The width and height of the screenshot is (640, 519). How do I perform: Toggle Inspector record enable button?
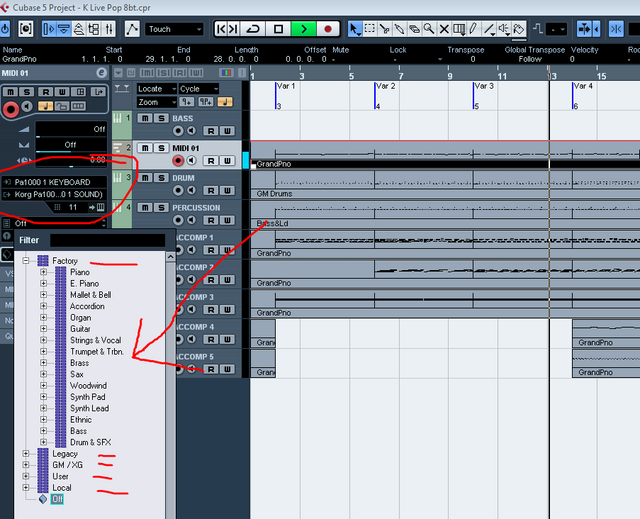coord(11,109)
